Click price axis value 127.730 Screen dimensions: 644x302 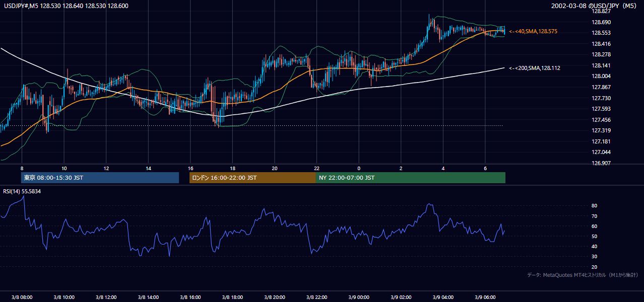click(x=601, y=98)
